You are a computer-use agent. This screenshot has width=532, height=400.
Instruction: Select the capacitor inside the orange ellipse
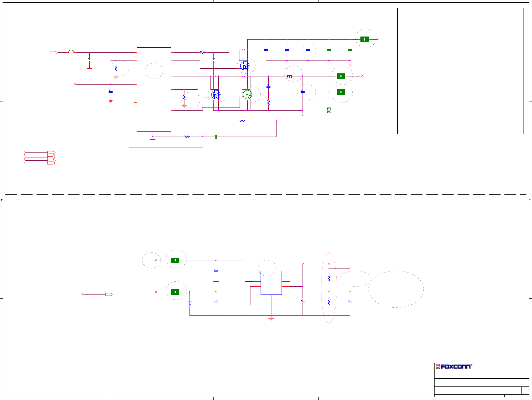click(x=308, y=49)
